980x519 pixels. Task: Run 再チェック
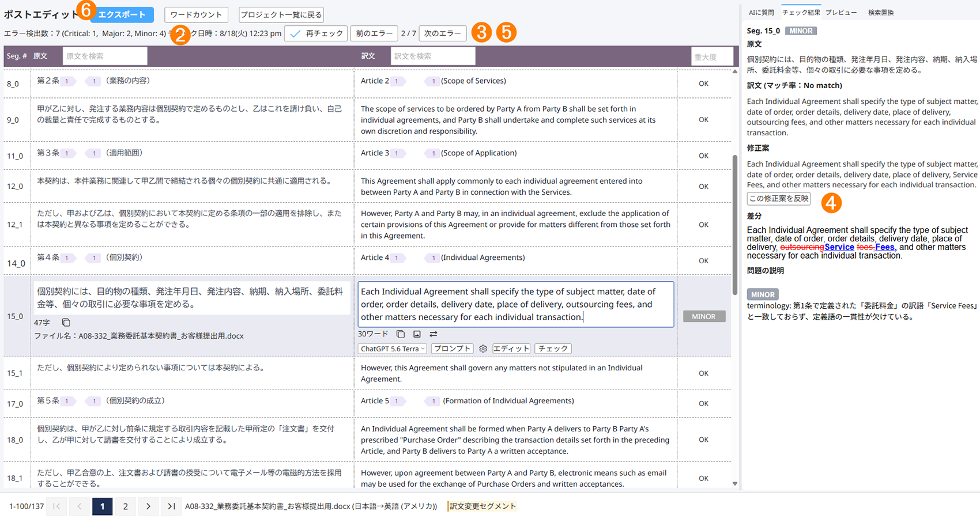click(316, 33)
